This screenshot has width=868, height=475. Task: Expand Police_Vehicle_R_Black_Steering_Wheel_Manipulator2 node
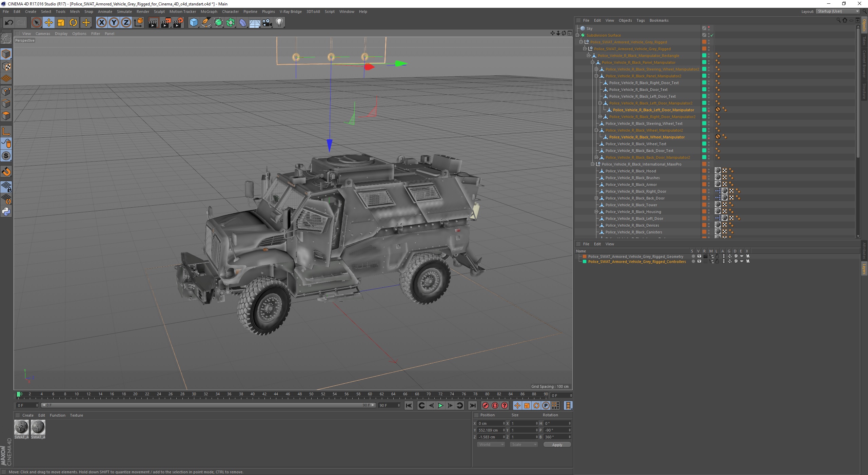click(596, 69)
